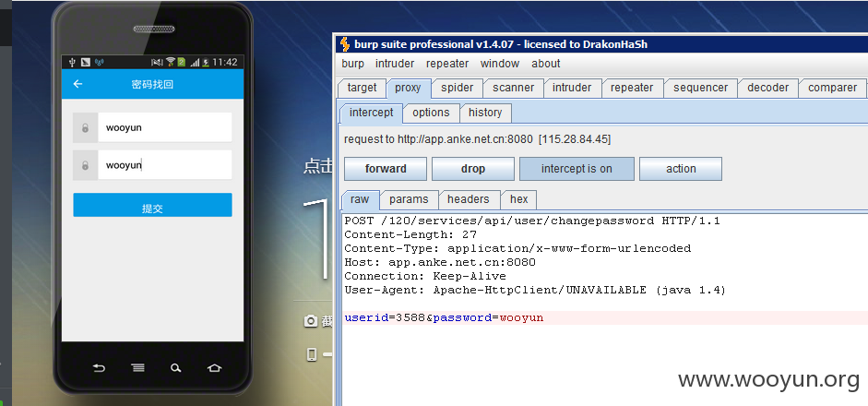The width and height of the screenshot is (868, 406).
Task: Click the second wooyun password field
Action: 165,165
